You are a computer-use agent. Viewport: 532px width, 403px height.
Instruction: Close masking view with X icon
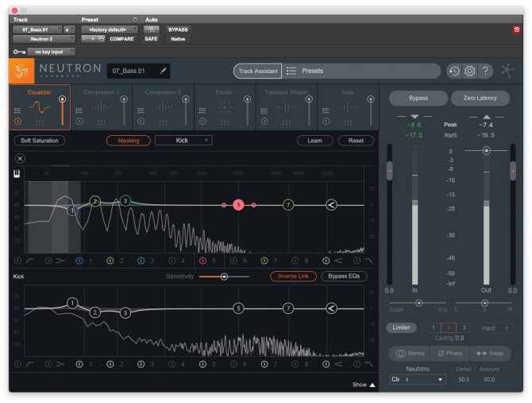click(x=20, y=158)
